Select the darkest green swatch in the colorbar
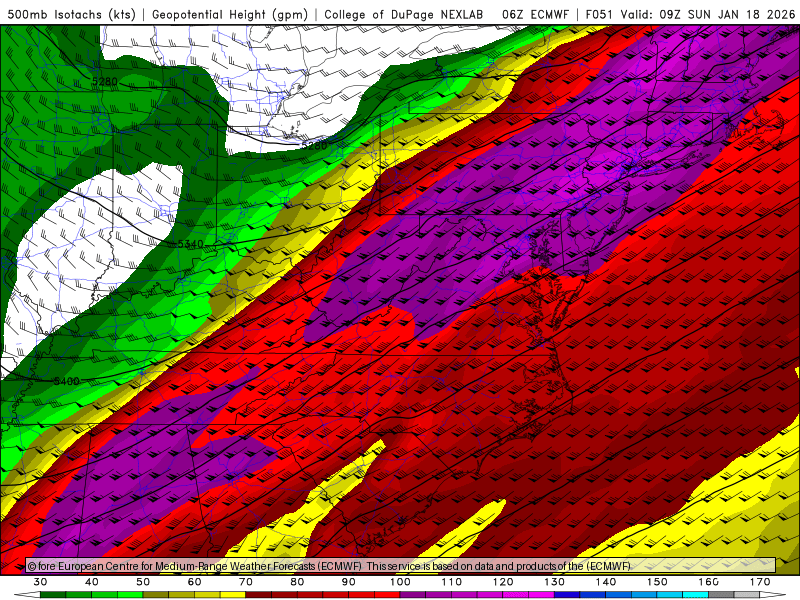The width and height of the screenshot is (800, 600). tap(53, 595)
